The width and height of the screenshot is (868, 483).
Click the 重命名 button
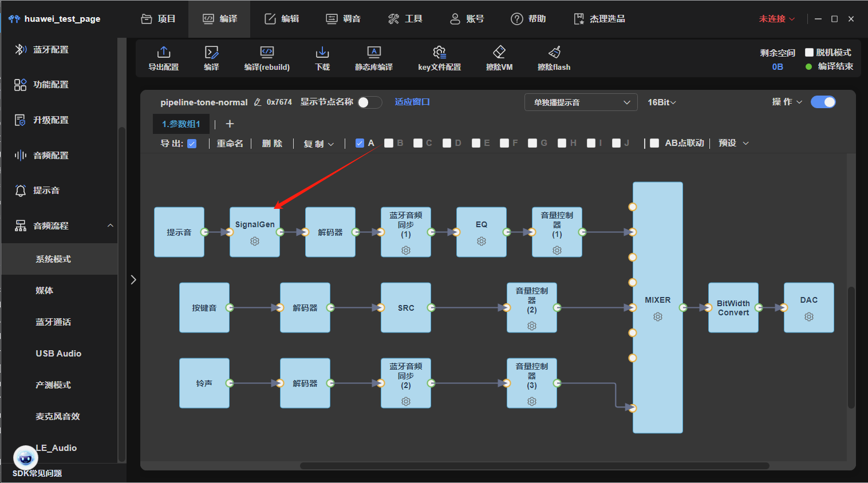pyautogui.click(x=230, y=143)
